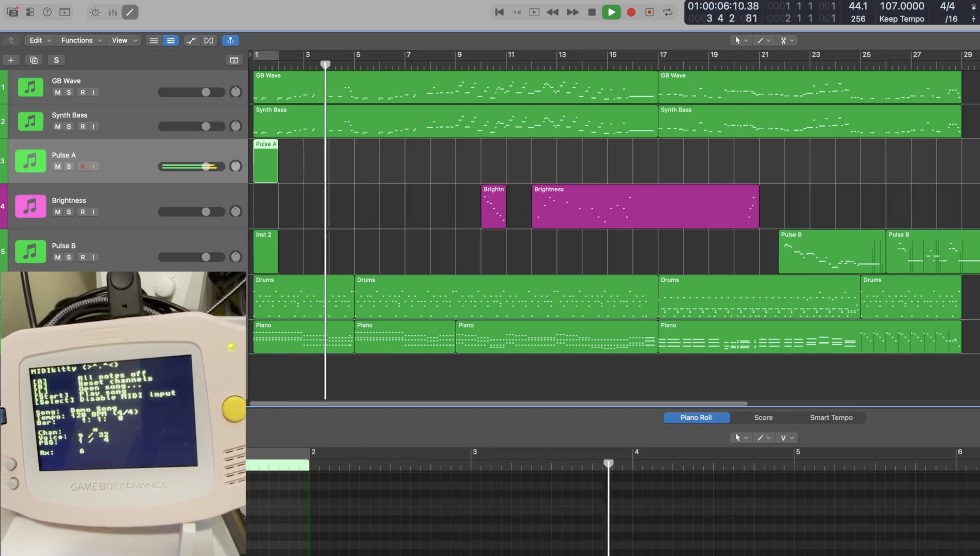The width and height of the screenshot is (980, 556).
Task: Select the Piano Roll tab
Action: pyautogui.click(x=696, y=418)
